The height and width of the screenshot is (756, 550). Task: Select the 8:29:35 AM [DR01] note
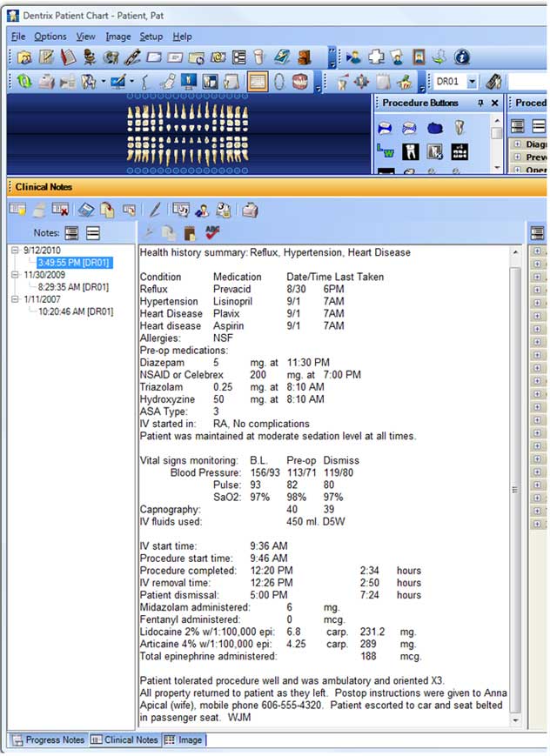point(74,287)
